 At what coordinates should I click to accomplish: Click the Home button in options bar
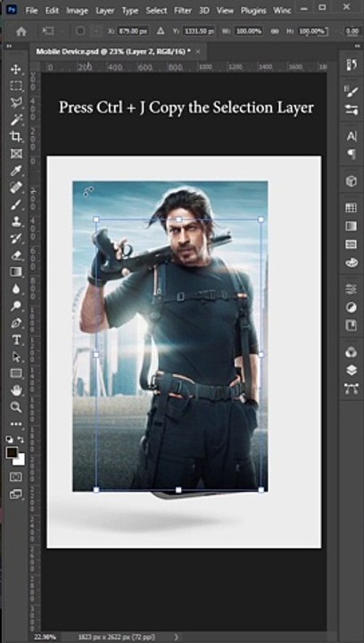pyautogui.click(x=21, y=31)
